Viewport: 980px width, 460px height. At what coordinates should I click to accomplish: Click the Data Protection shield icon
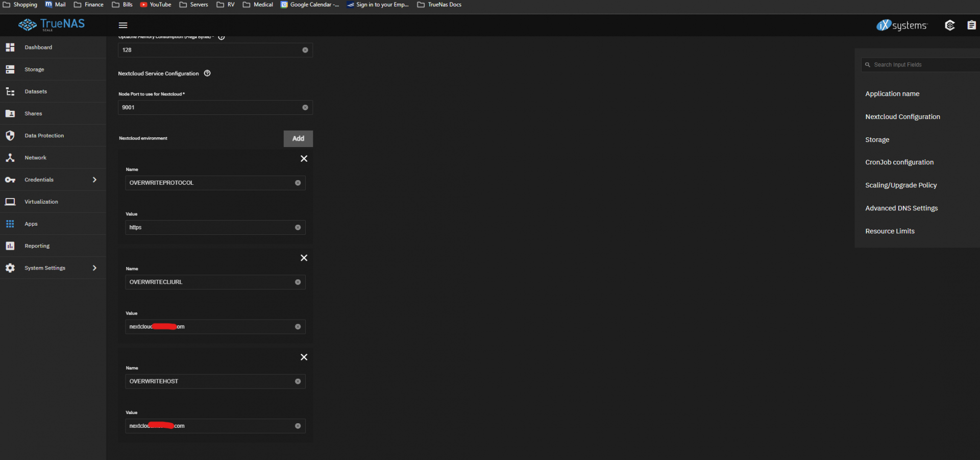pyautogui.click(x=10, y=135)
